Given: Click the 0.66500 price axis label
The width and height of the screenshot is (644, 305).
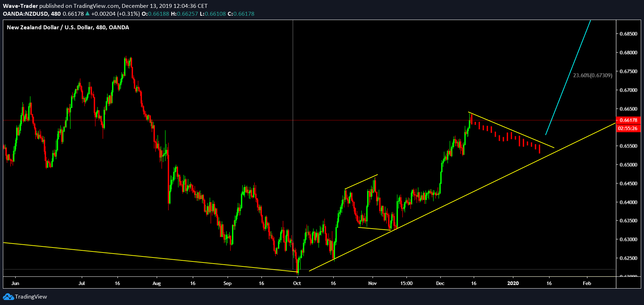Looking at the screenshot, I should point(628,109).
